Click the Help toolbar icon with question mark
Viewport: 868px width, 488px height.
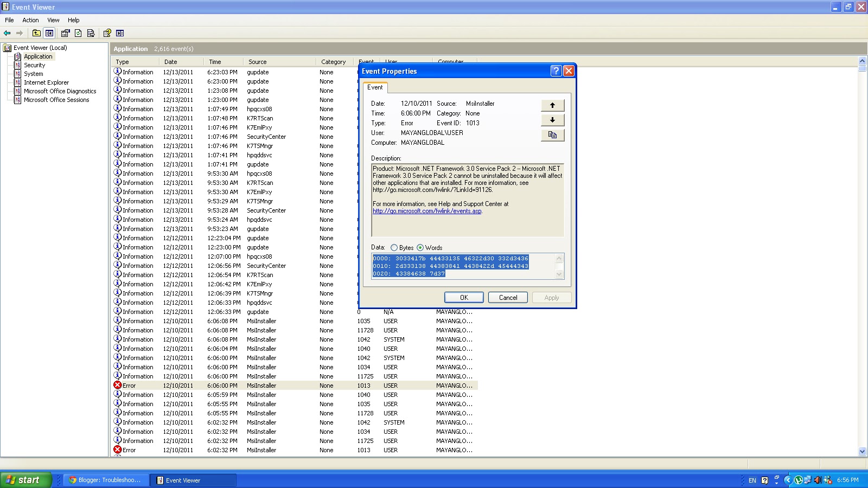point(107,33)
